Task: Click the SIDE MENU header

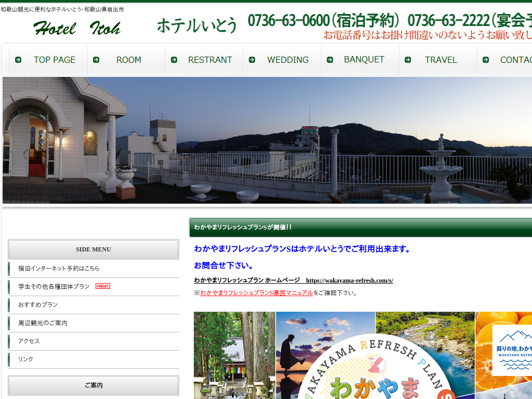Action: tap(94, 249)
